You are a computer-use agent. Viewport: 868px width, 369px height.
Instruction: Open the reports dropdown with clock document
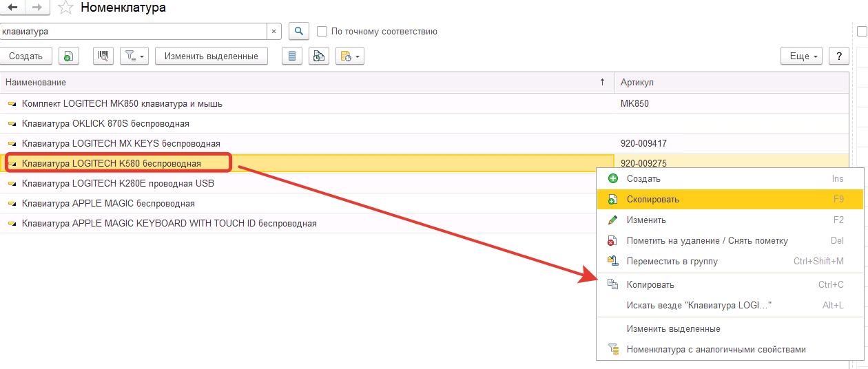[x=350, y=56]
